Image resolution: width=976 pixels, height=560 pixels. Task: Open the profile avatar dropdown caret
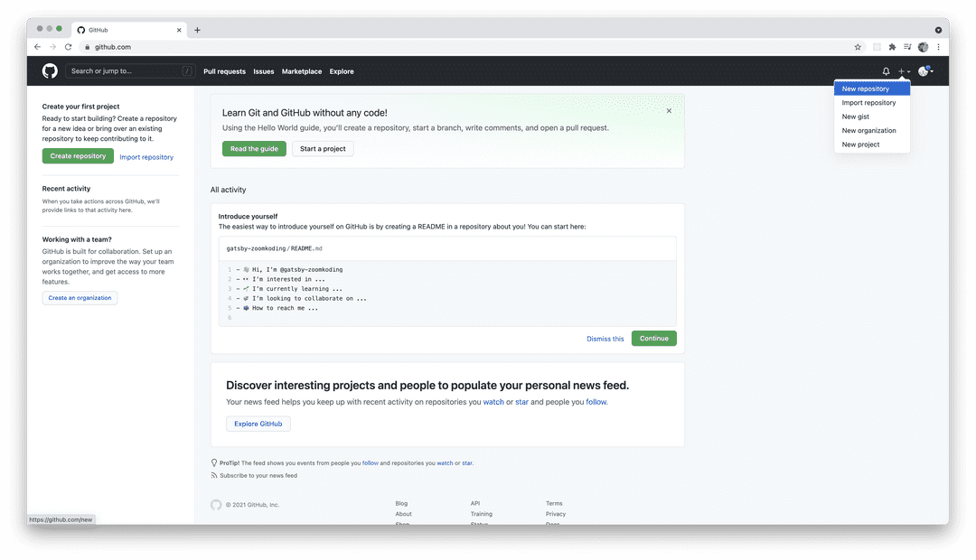933,70
